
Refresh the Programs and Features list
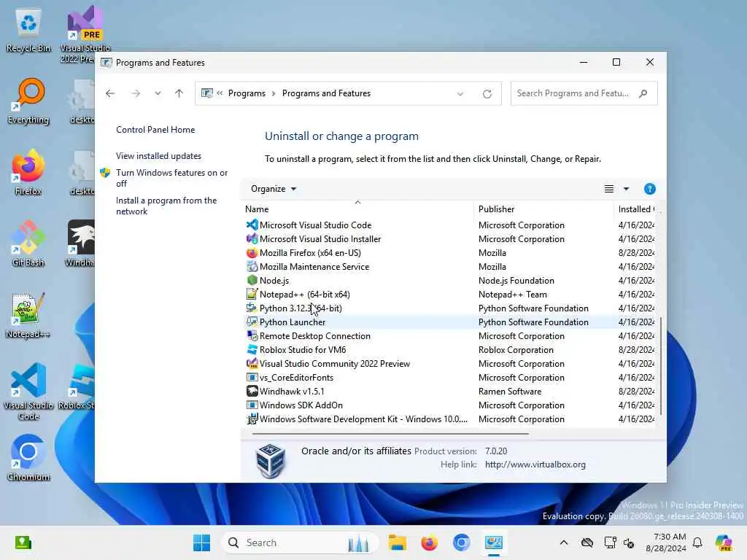[x=487, y=94]
